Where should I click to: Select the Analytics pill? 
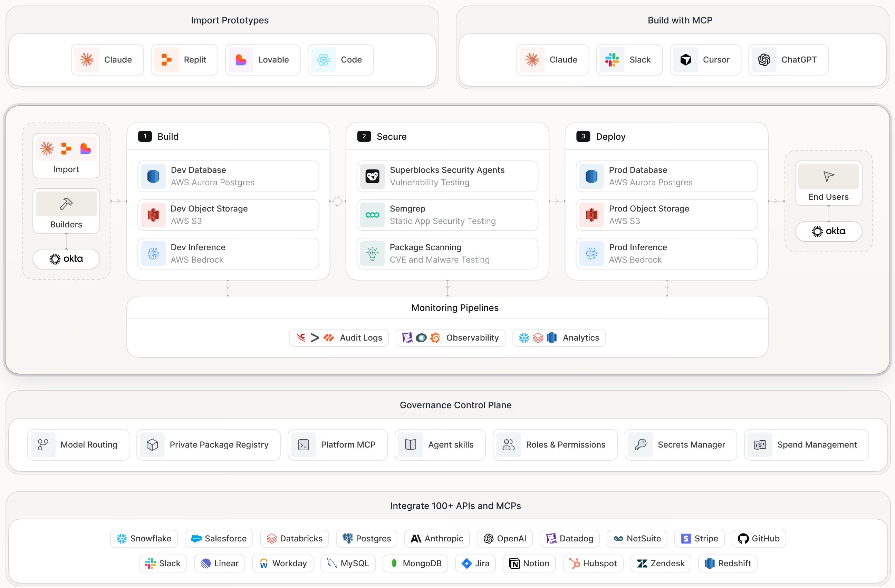559,338
